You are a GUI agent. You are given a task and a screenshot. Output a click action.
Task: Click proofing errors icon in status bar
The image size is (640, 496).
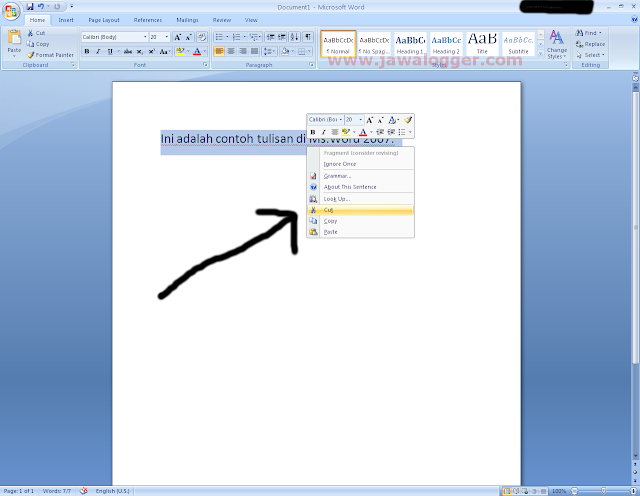pos(84,491)
